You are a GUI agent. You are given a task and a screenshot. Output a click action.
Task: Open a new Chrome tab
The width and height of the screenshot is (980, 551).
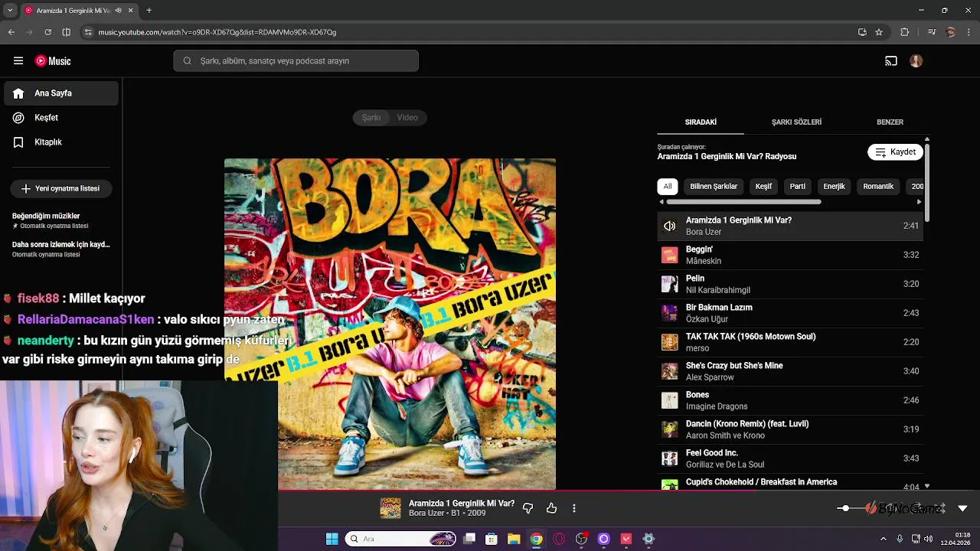[149, 11]
